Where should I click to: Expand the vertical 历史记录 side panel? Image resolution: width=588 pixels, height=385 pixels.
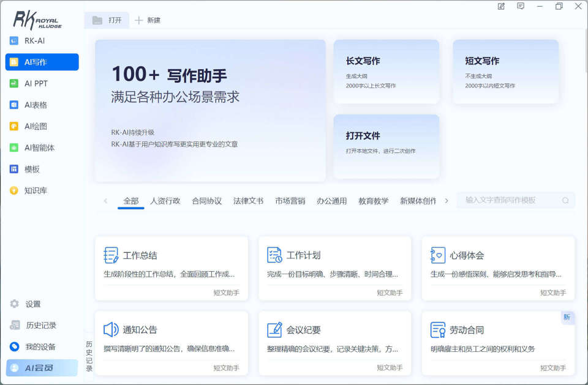click(x=89, y=356)
